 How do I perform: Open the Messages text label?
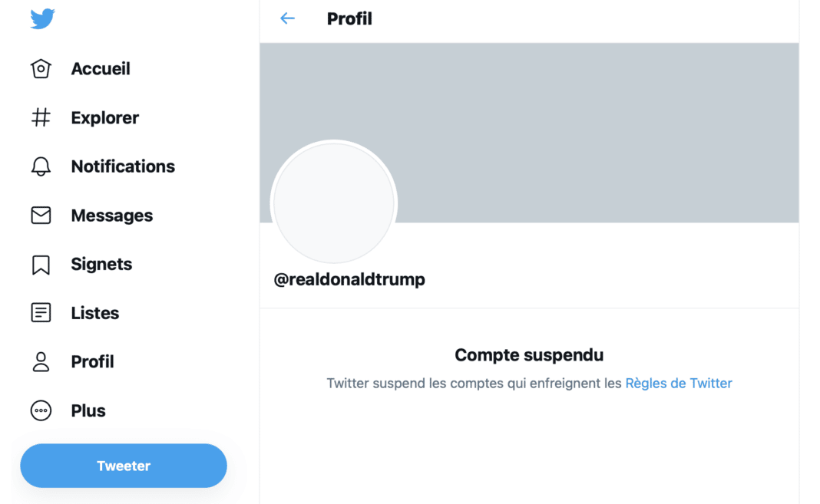click(112, 216)
